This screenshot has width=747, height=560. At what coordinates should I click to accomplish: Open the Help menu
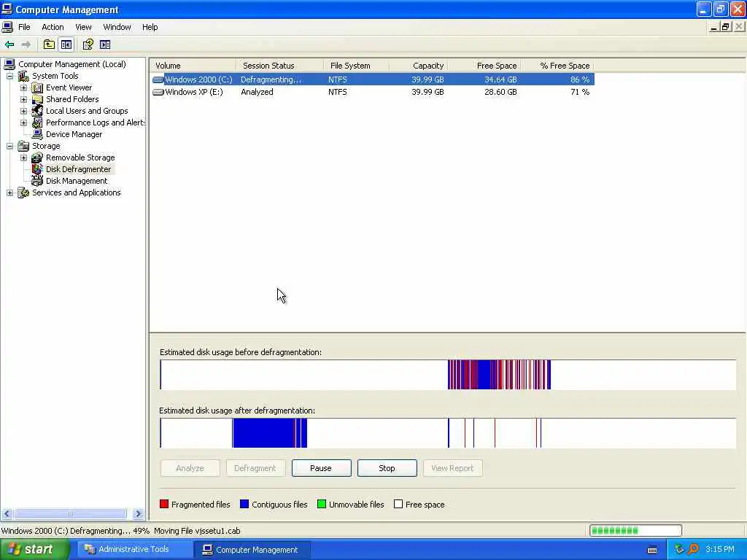click(150, 27)
